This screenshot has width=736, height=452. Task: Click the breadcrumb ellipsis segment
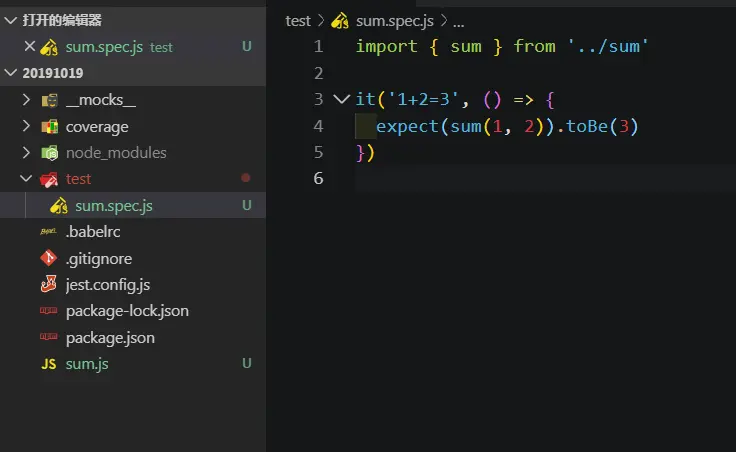pyautogui.click(x=459, y=23)
